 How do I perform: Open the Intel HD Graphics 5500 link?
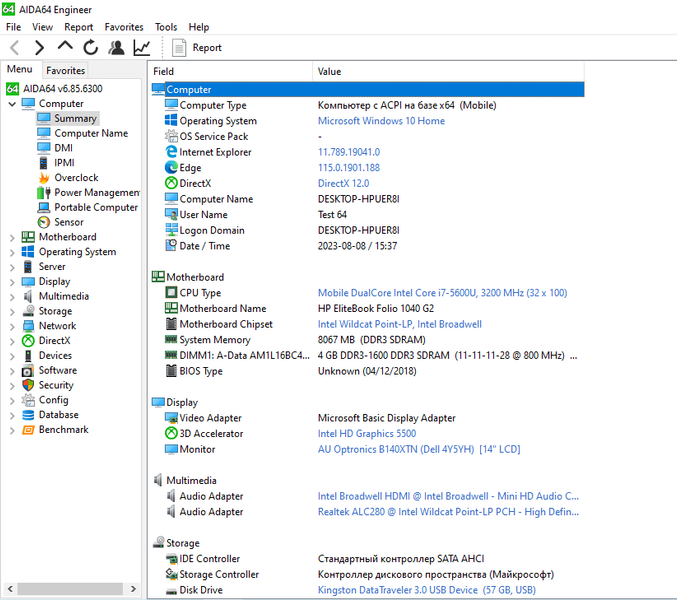(x=367, y=433)
